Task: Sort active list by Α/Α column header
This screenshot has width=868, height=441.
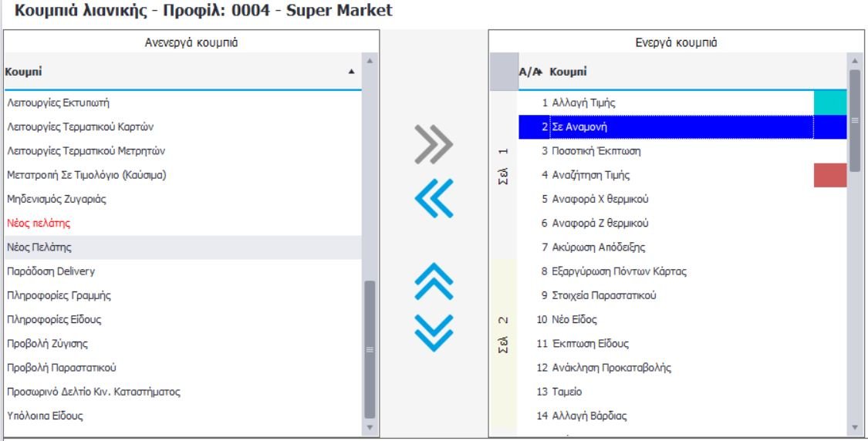Action: coord(528,72)
